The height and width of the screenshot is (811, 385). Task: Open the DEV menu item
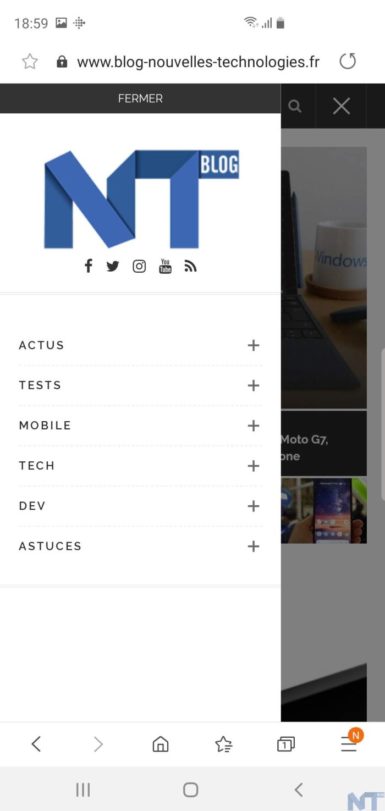point(32,506)
